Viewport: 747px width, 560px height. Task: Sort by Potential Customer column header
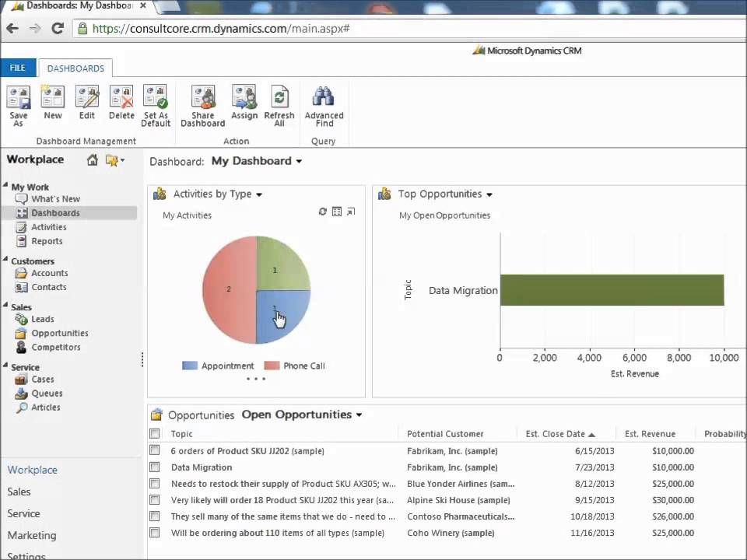point(445,434)
